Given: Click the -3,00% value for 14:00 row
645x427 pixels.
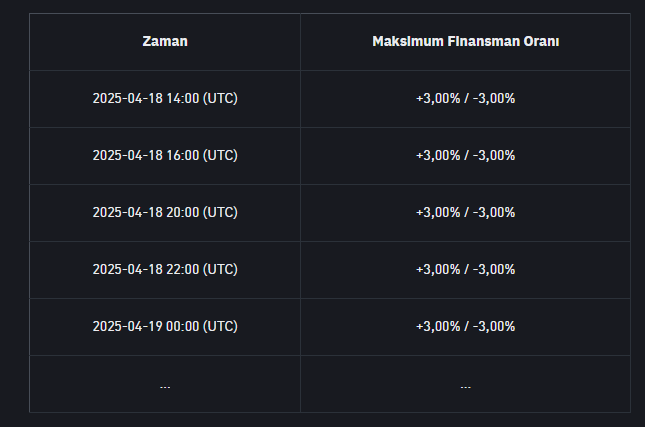Looking at the screenshot, I should tap(494, 99).
